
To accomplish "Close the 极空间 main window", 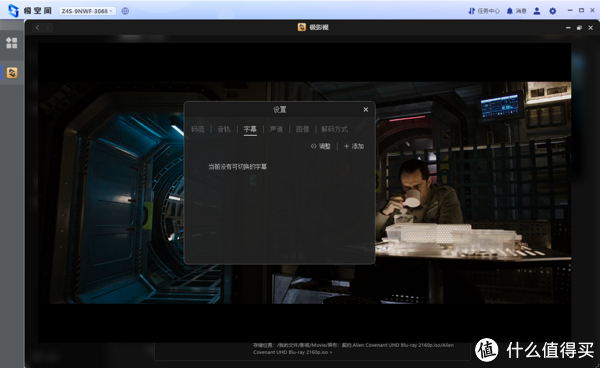I will pyautogui.click(x=592, y=11).
